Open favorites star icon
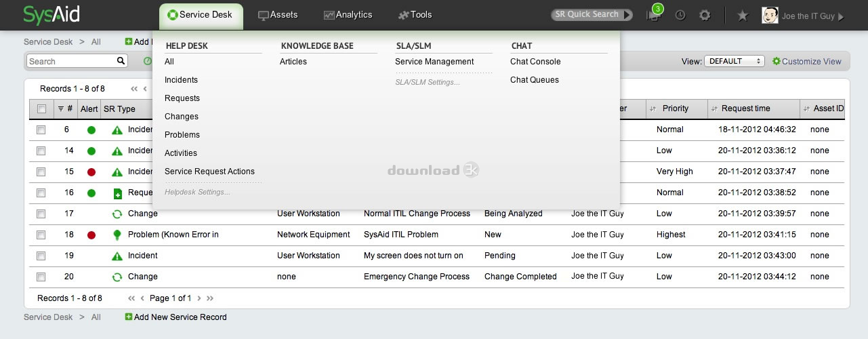The width and height of the screenshot is (868, 339). click(743, 15)
